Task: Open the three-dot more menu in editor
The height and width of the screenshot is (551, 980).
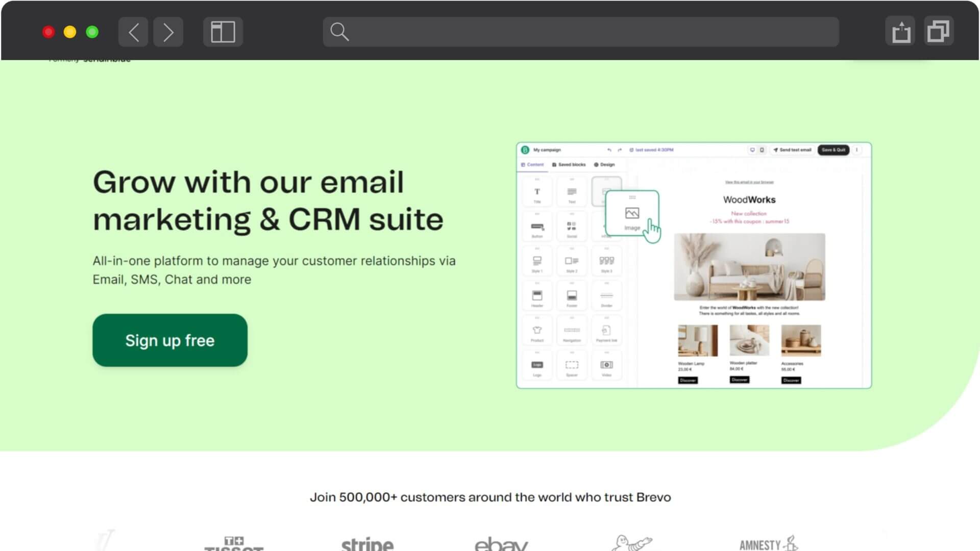Action: (x=857, y=150)
